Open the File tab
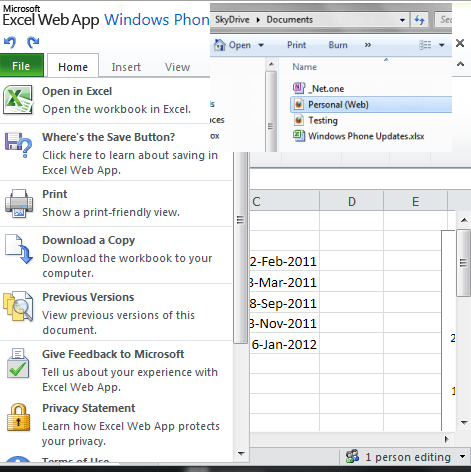 (x=22, y=66)
